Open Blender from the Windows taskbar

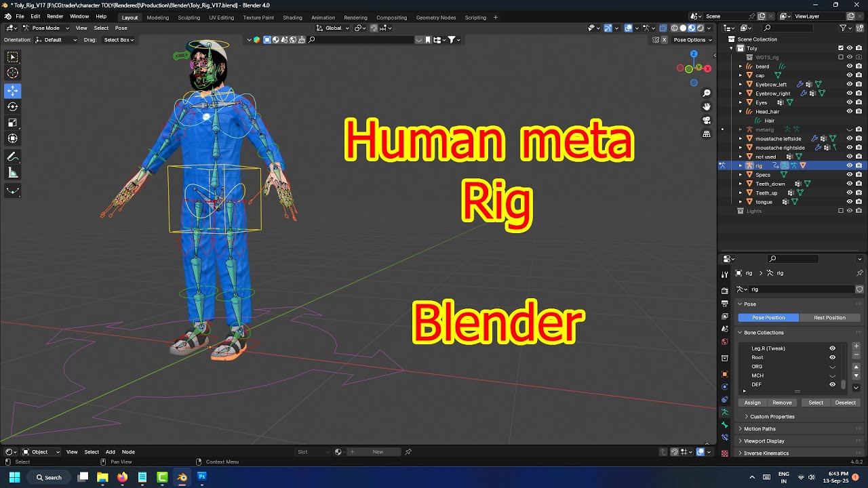[x=182, y=477]
